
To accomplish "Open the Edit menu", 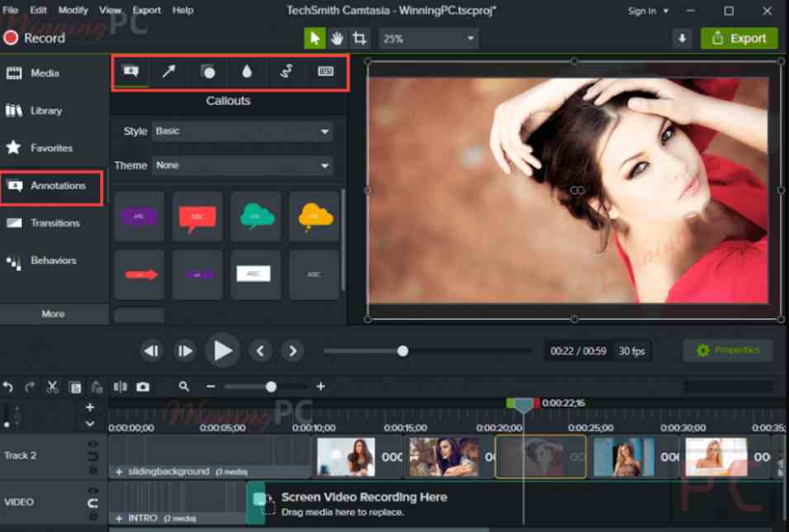I will coord(38,10).
